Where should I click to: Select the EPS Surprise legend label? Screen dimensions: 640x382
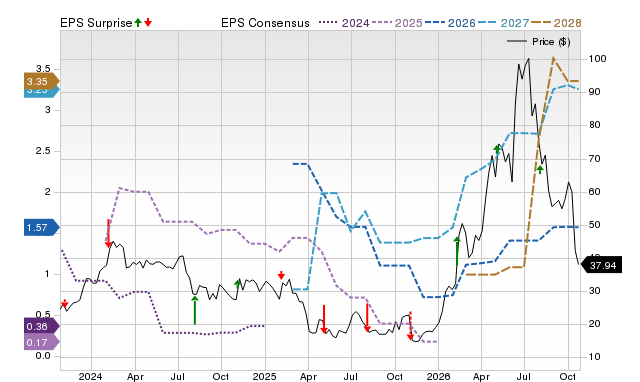pyautogui.click(x=96, y=23)
